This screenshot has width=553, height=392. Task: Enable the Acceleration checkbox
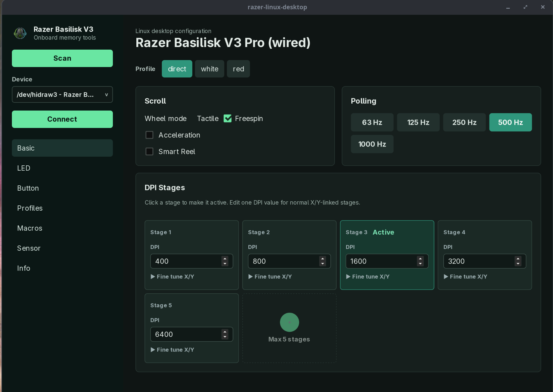(x=149, y=135)
